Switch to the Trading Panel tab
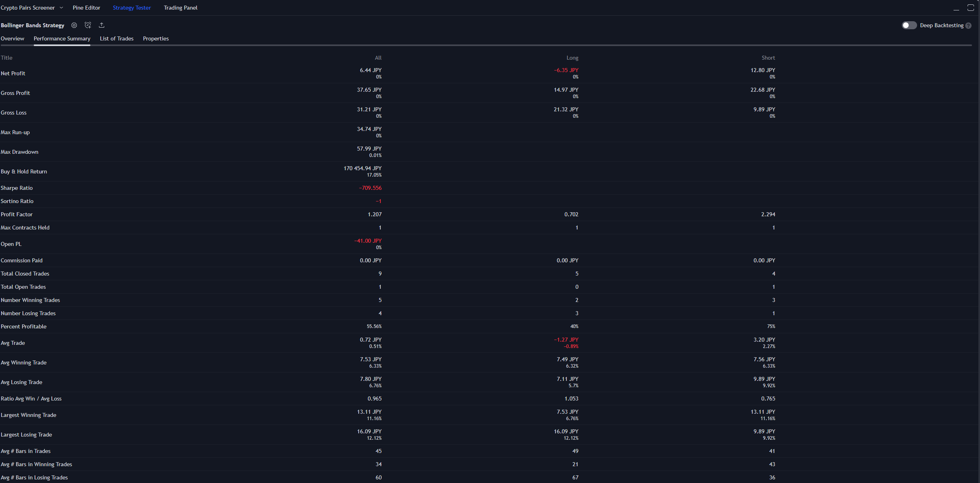 pos(180,8)
